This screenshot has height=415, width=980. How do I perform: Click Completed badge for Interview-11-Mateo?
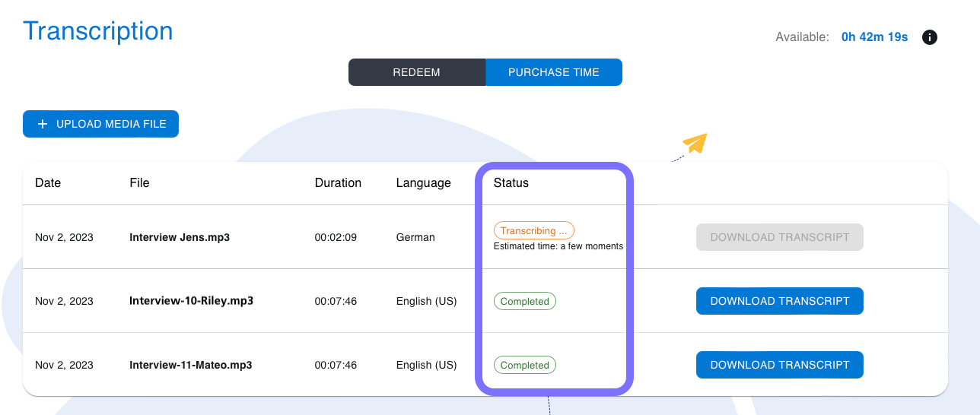(x=525, y=365)
